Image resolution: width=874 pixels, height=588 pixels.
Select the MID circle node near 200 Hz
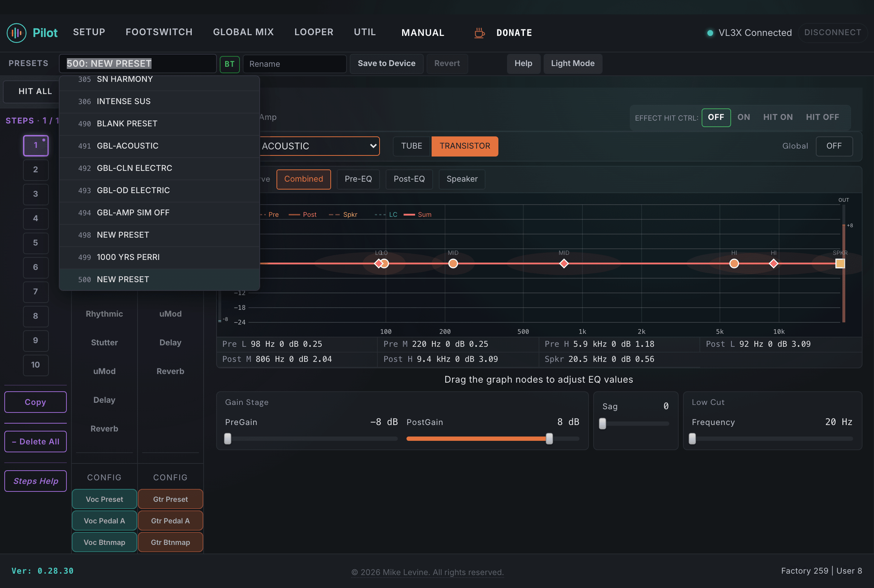[x=453, y=263]
